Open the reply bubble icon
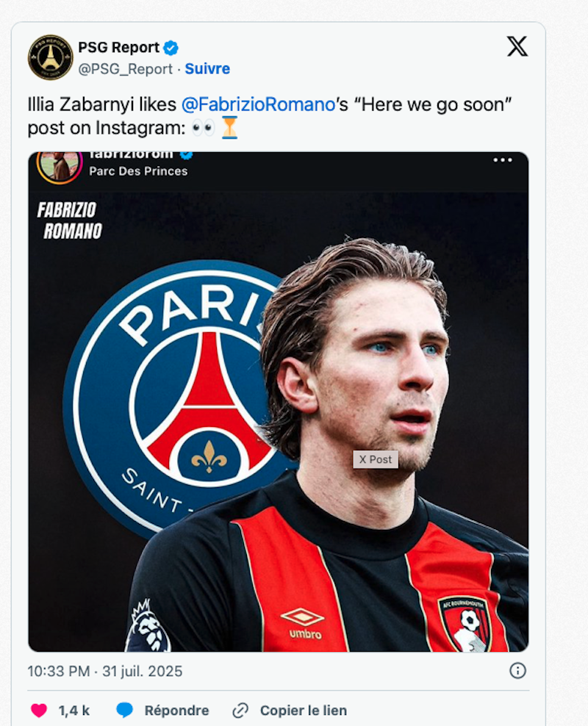 click(123, 710)
